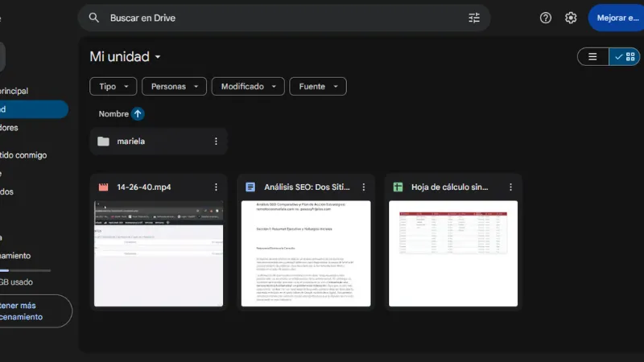Switch to grid view layout
Image resolution: width=644 pixels, height=362 pixels.
pos(625,56)
